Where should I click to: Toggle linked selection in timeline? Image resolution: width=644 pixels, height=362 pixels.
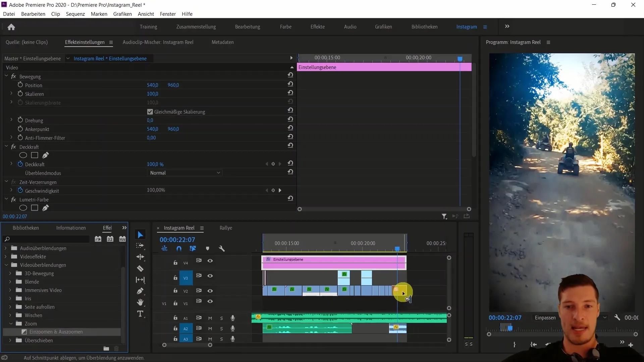[193, 249]
